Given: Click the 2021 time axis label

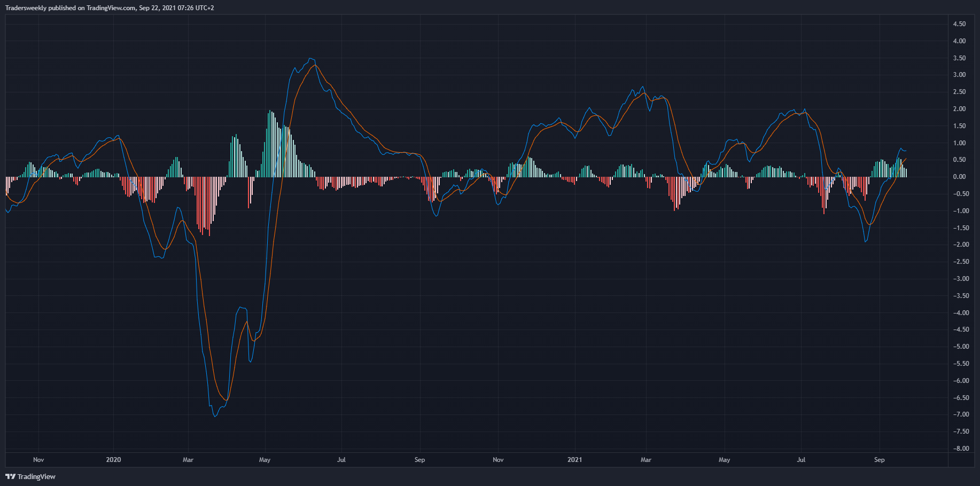Looking at the screenshot, I should [x=574, y=460].
